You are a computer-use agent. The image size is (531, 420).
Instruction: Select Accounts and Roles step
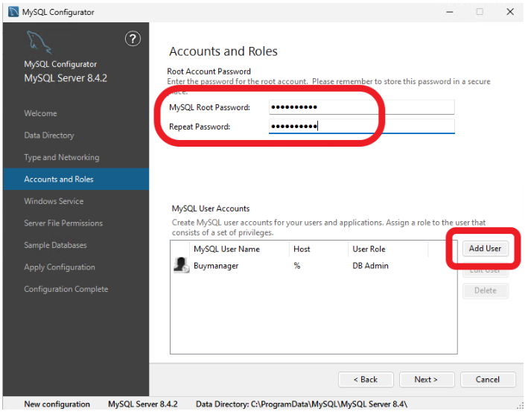coord(59,179)
